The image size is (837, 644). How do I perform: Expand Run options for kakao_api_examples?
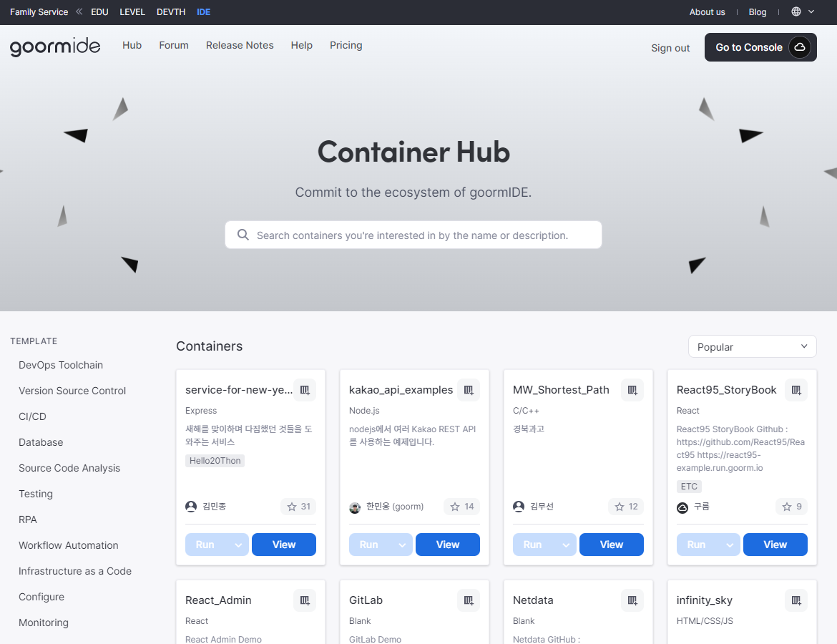402,545
